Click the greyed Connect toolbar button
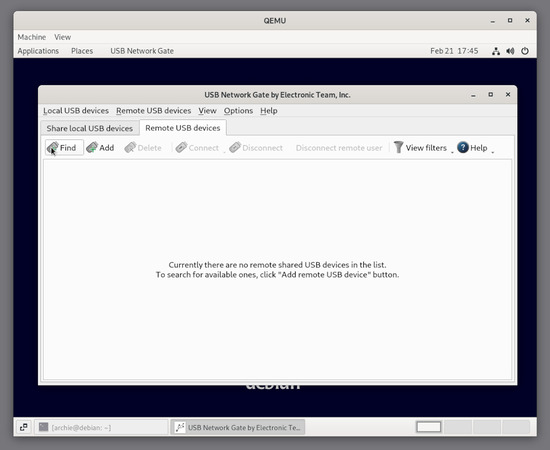Screen dimensions: 550x450 (x=197, y=148)
